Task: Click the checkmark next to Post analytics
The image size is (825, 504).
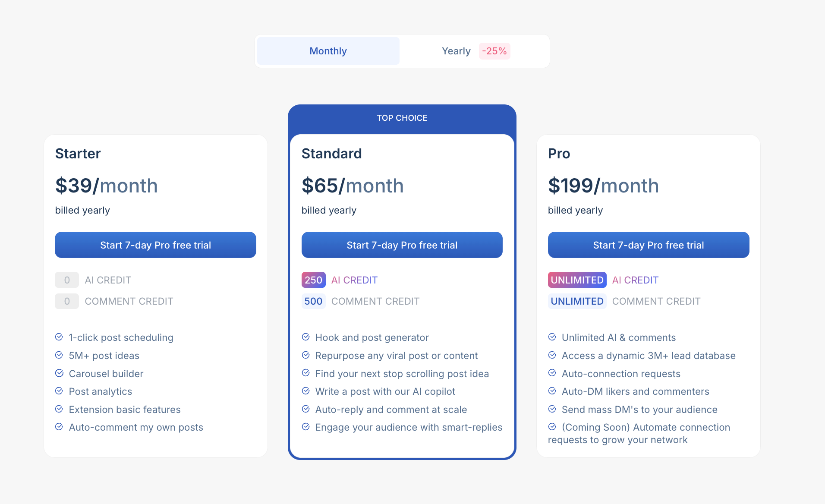Action: [x=59, y=391]
